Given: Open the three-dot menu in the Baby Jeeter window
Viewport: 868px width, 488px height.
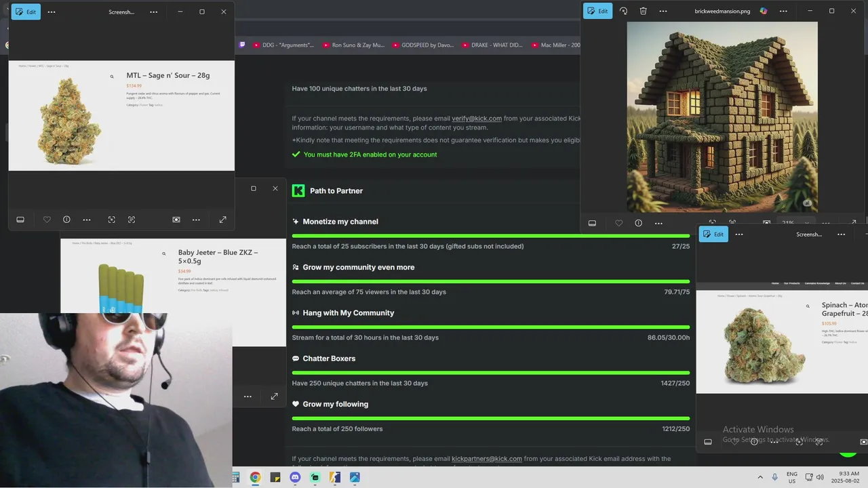Looking at the screenshot, I should click(x=248, y=396).
